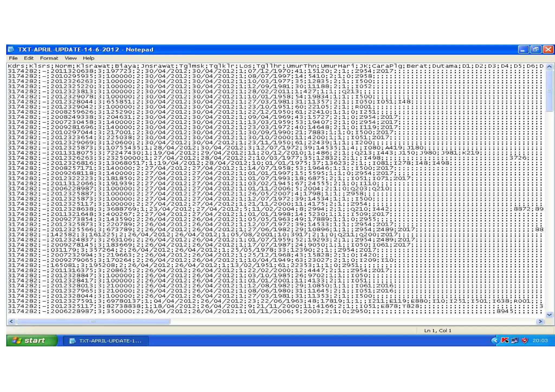
Task: Open the View menu
Action: coord(70,58)
